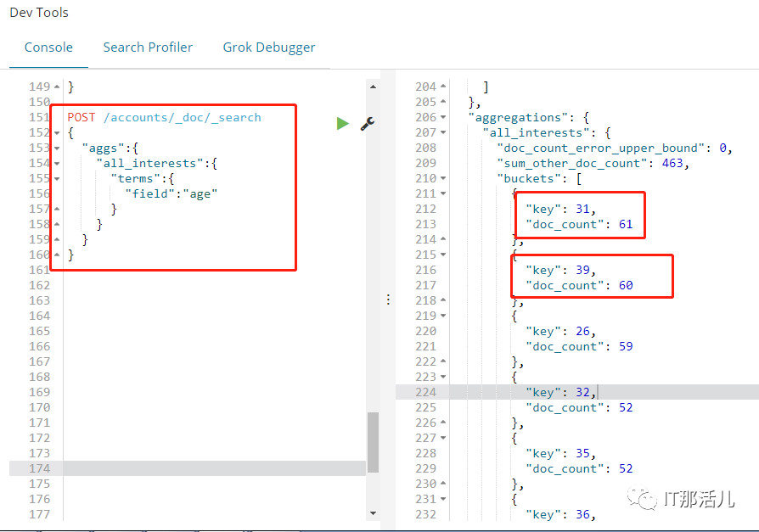The image size is (759, 532).
Task: Click the doc_count value 59
Action: point(626,346)
